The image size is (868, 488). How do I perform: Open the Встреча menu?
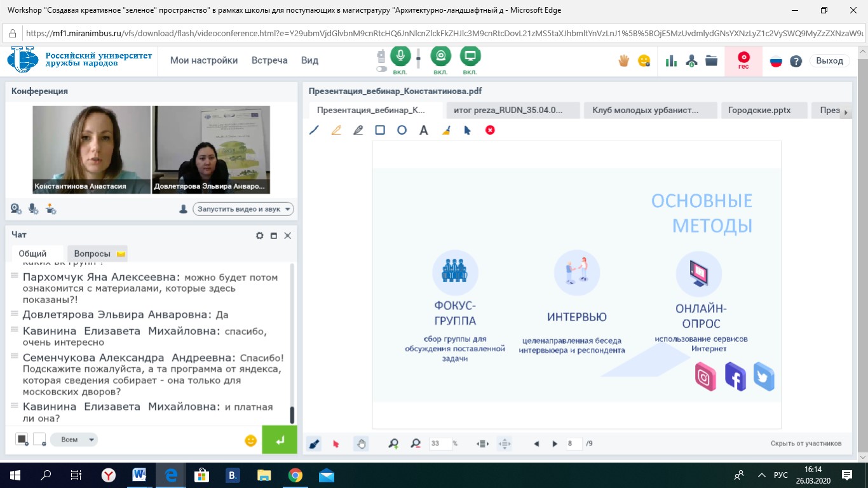coord(269,60)
